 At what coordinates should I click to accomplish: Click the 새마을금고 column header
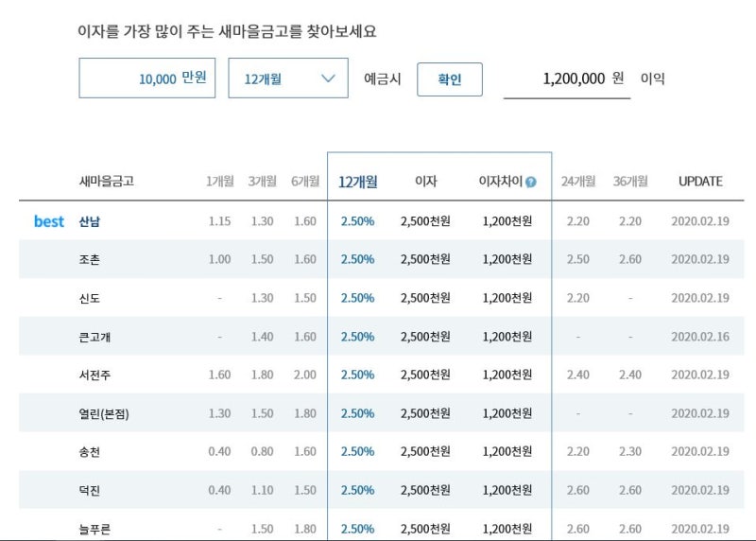pyautogui.click(x=107, y=182)
